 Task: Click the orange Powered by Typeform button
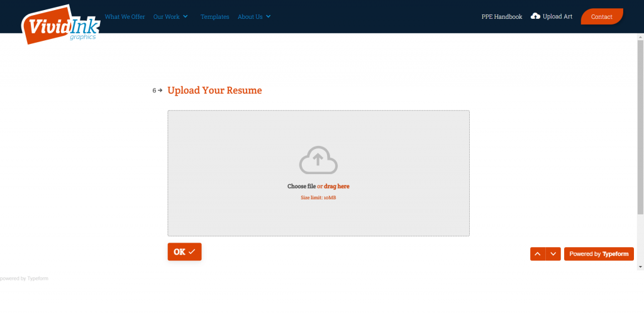tap(599, 254)
